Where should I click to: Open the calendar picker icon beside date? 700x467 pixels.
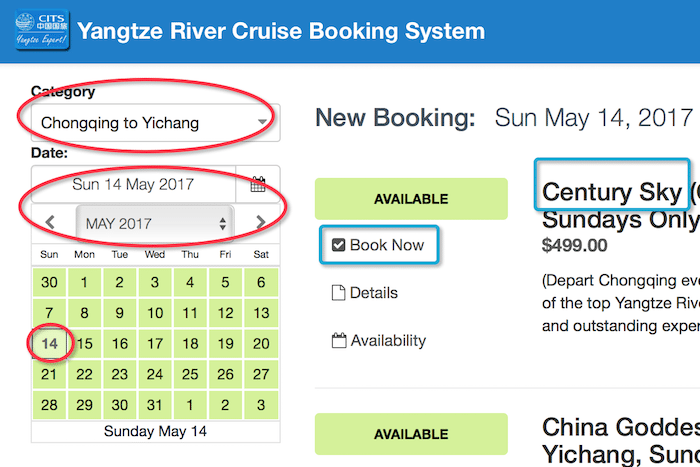258,184
